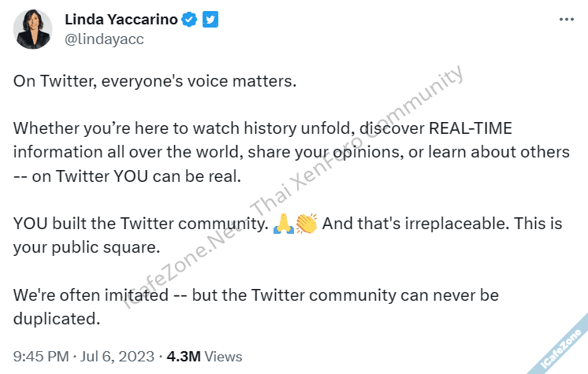Click the Linda Yaccarino display name
The image size is (588, 374).
click(x=121, y=20)
